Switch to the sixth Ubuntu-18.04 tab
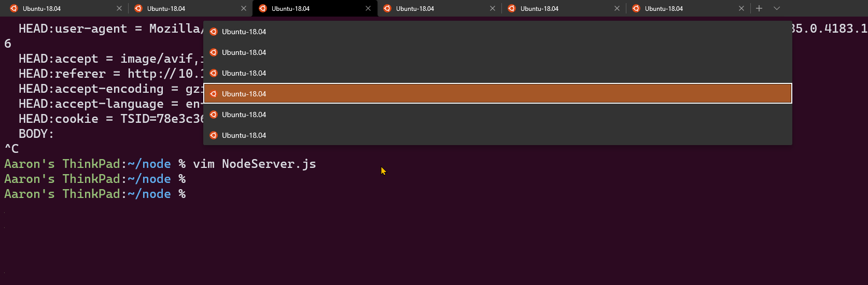This screenshot has height=285, width=868. 688,8
